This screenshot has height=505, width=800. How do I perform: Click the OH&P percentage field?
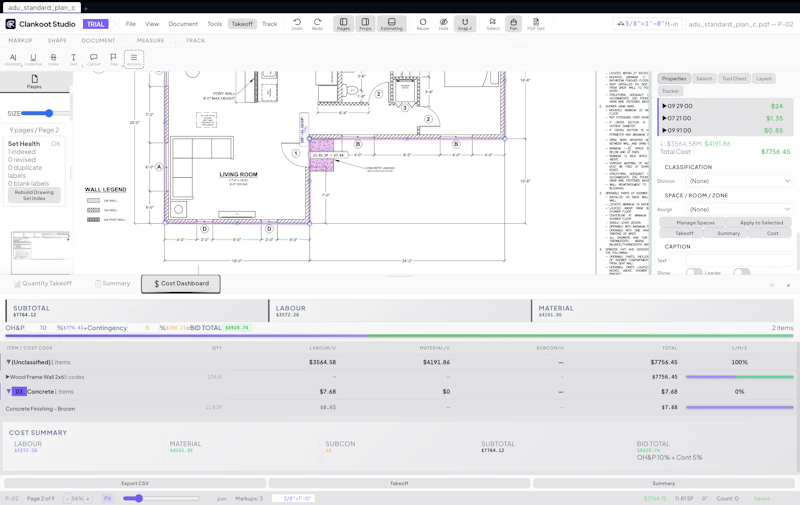[42, 328]
